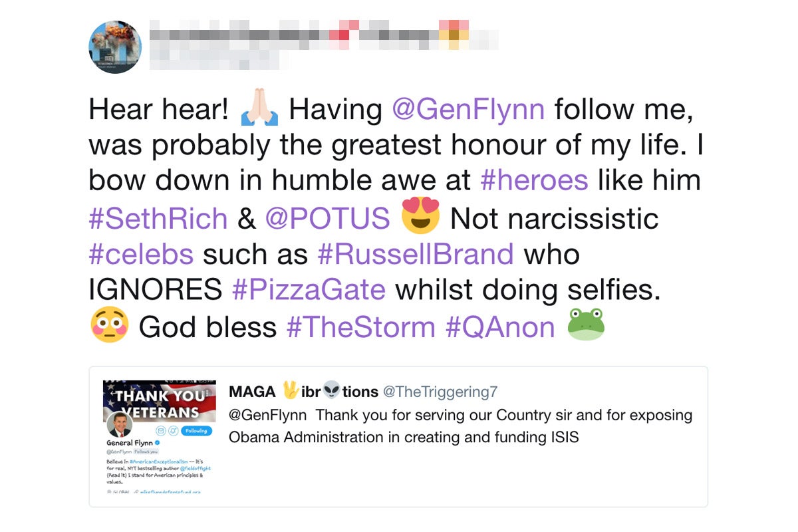This screenshot has width=798, height=532.
Task: Open the #PizzaGate hashtag
Action: coord(309,289)
